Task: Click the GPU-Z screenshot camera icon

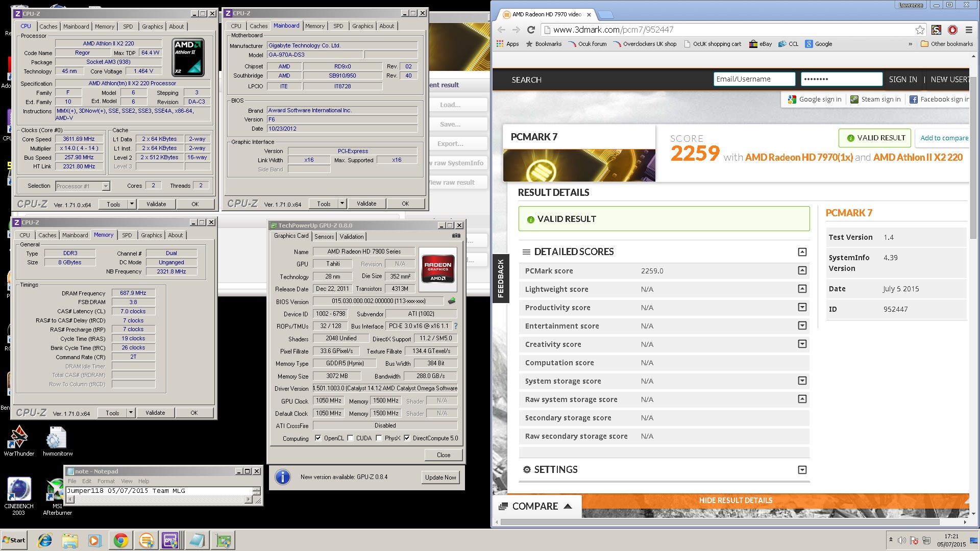Action: point(456,236)
